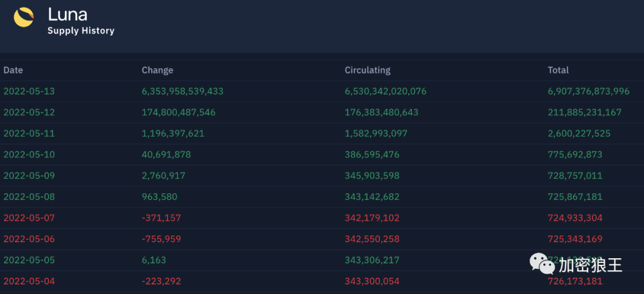Click the Luna title heading
644x294 pixels.
67,14
